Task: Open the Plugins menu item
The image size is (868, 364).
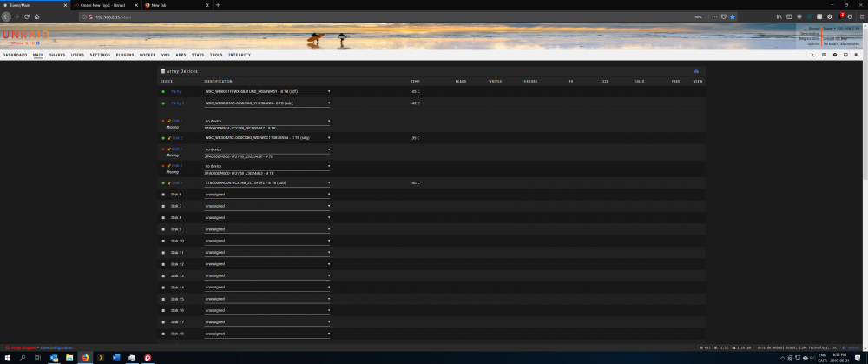Action: click(125, 55)
